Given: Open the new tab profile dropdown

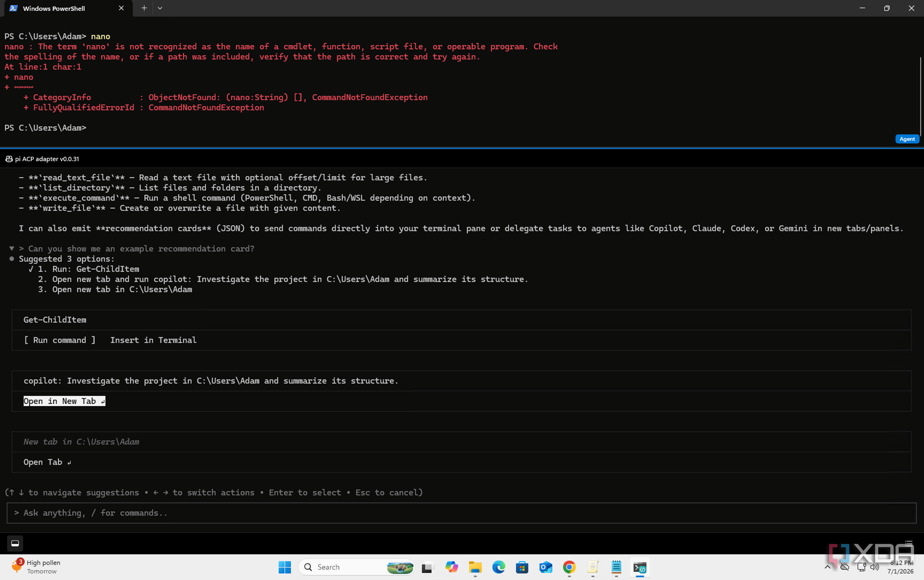Looking at the screenshot, I should coord(160,8).
